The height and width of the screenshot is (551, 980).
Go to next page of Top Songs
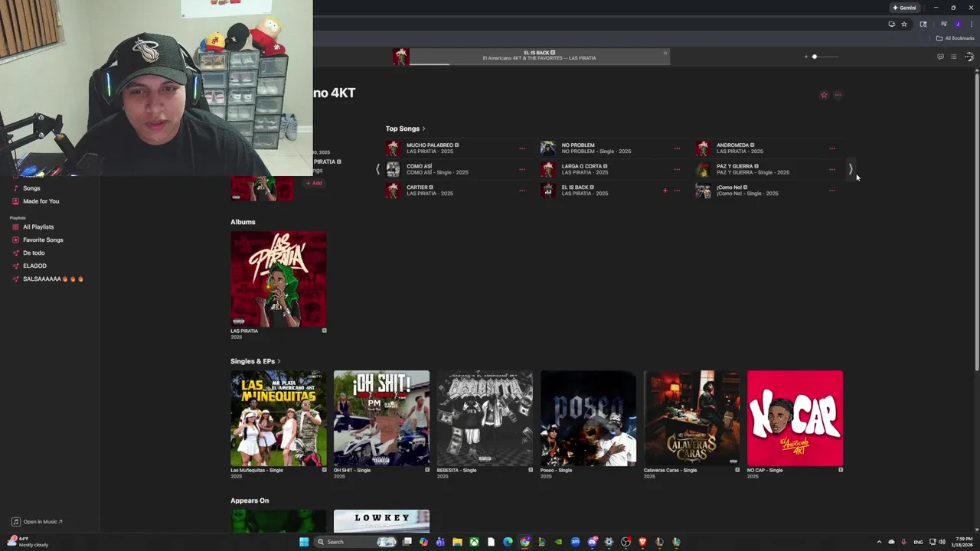tap(850, 169)
